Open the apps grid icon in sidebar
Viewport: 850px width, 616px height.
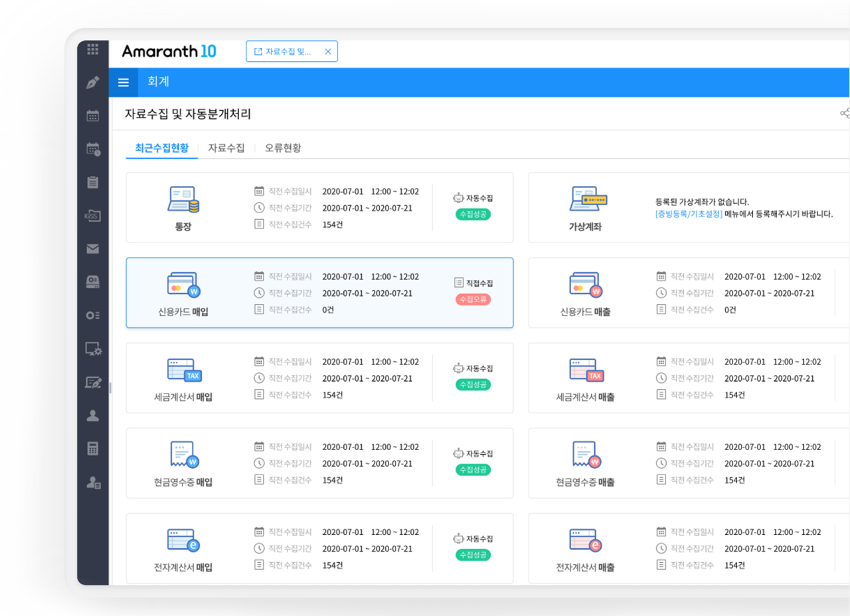93,48
